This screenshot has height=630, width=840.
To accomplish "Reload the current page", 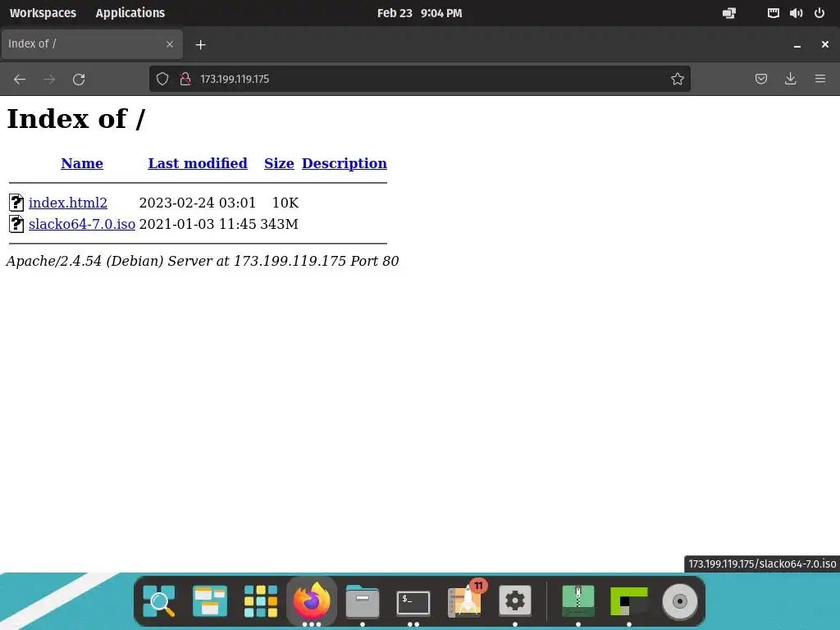I will tap(79, 80).
